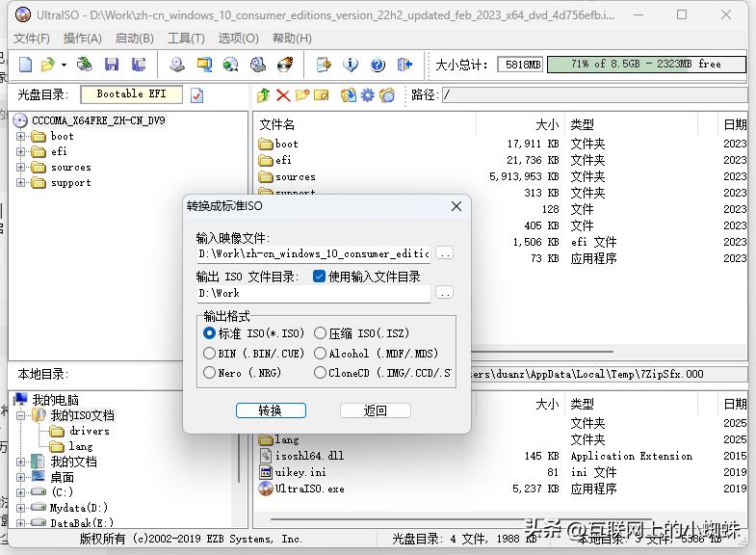Select sources folder in disc file list
The image size is (756, 555).
tap(295, 176)
